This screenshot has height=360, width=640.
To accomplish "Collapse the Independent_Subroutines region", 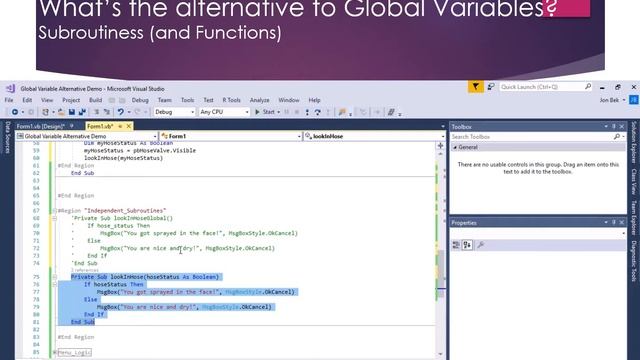I will [54, 211].
